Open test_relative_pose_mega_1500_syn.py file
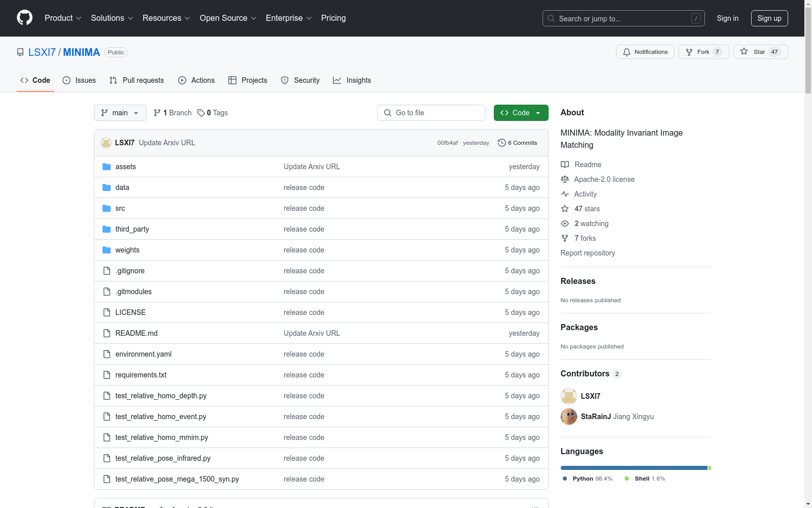 [177, 479]
